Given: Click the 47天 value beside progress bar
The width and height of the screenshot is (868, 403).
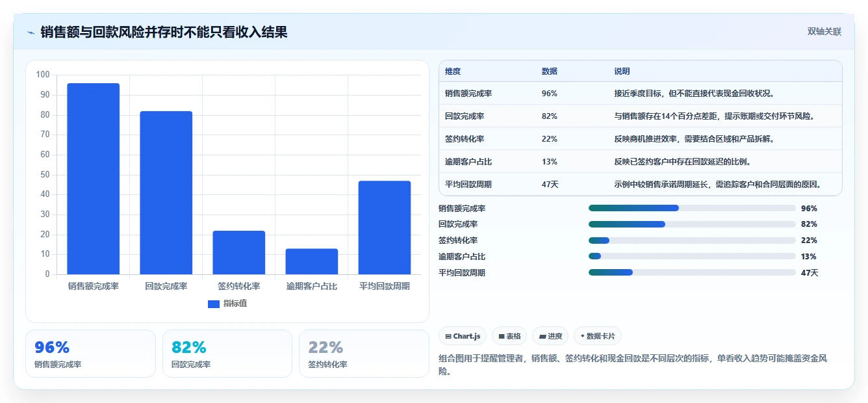Looking at the screenshot, I should click(810, 273).
